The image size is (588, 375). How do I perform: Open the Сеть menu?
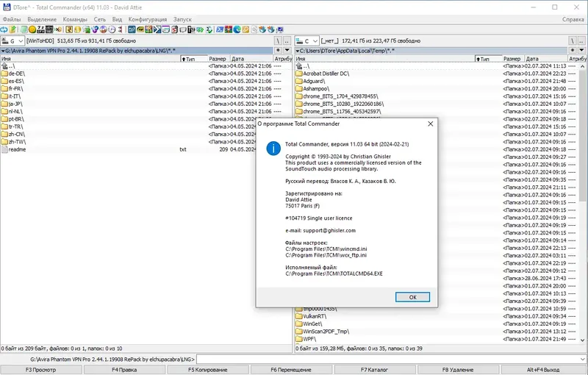pos(100,19)
